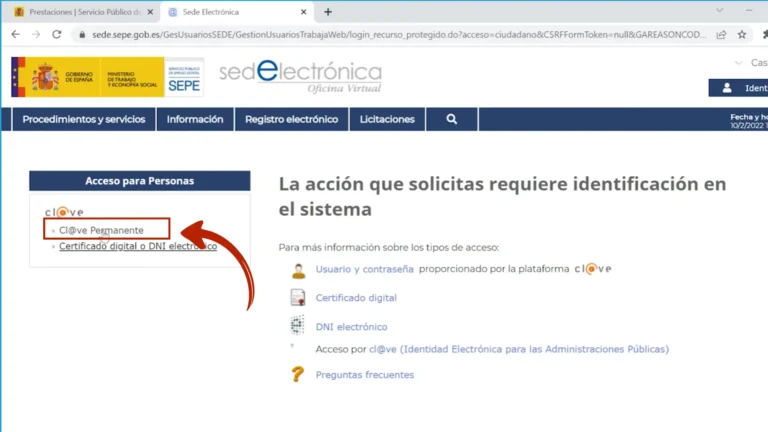Open the cl@ve Identidad Electrónica link
This screenshot has width=768, height=432.
point(519,349)
